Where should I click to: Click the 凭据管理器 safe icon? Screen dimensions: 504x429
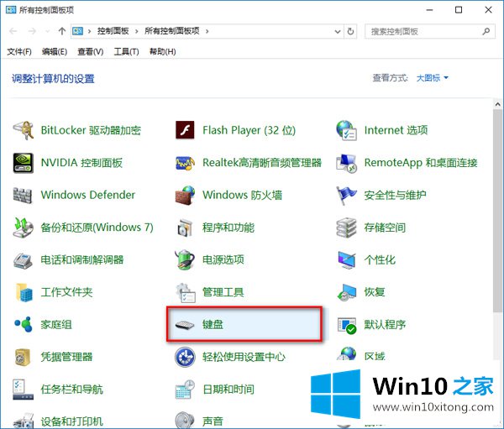(x=23, y=357)
